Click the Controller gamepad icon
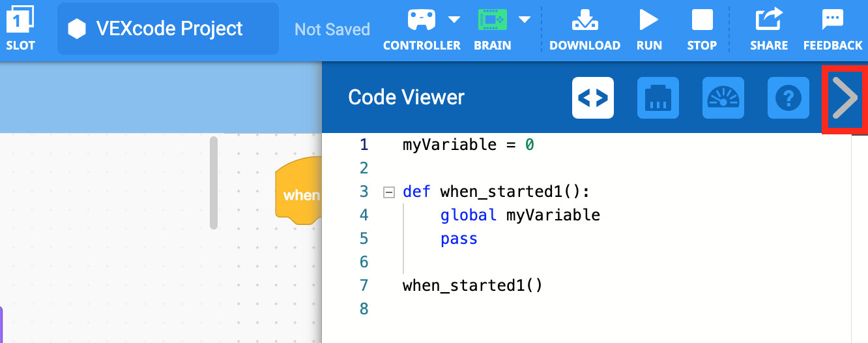 422,20
